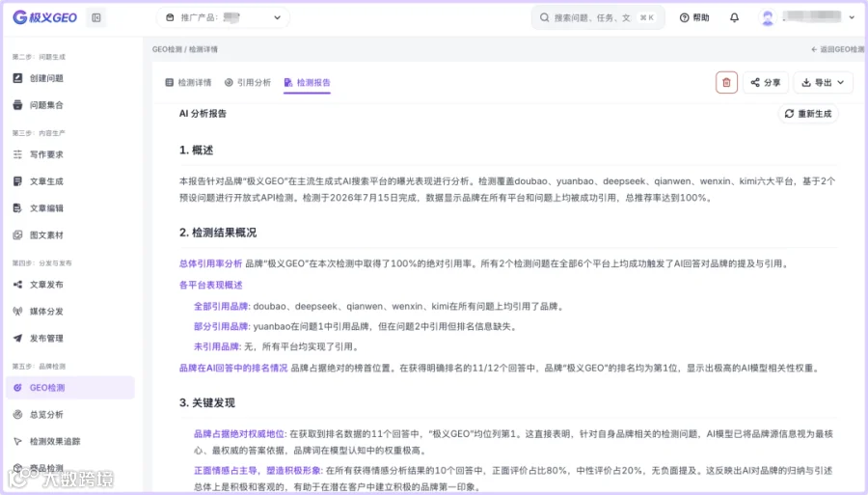Screen dimensions: 868x495
Task: Click the 问题集合 stack icon
Action: tap(17, 104)
